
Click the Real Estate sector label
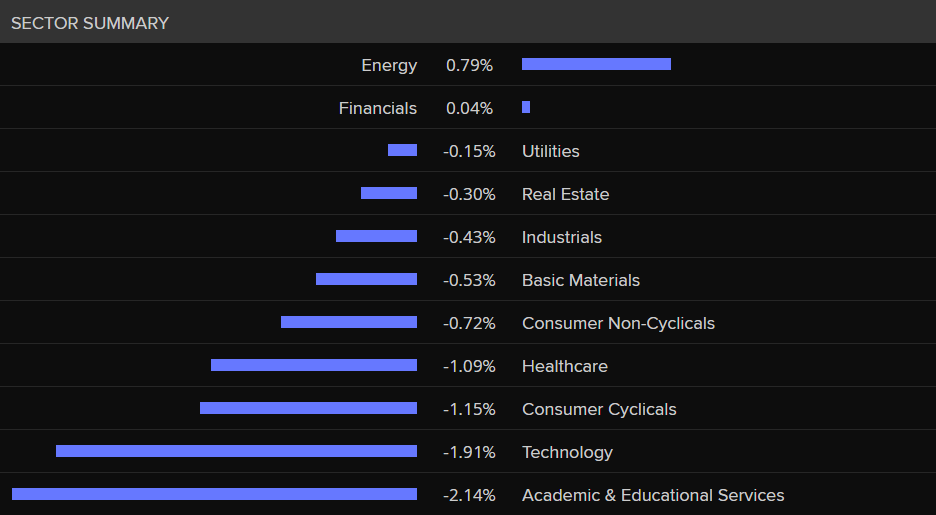coord(565,194)
